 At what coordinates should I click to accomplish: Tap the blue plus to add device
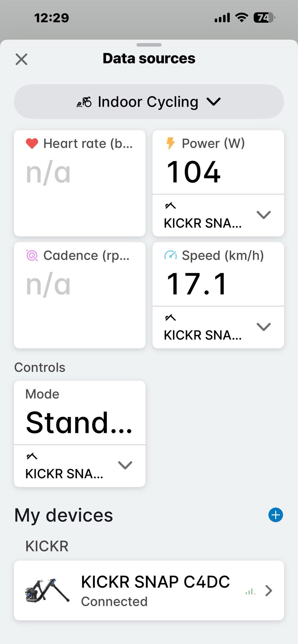(275, 515)
